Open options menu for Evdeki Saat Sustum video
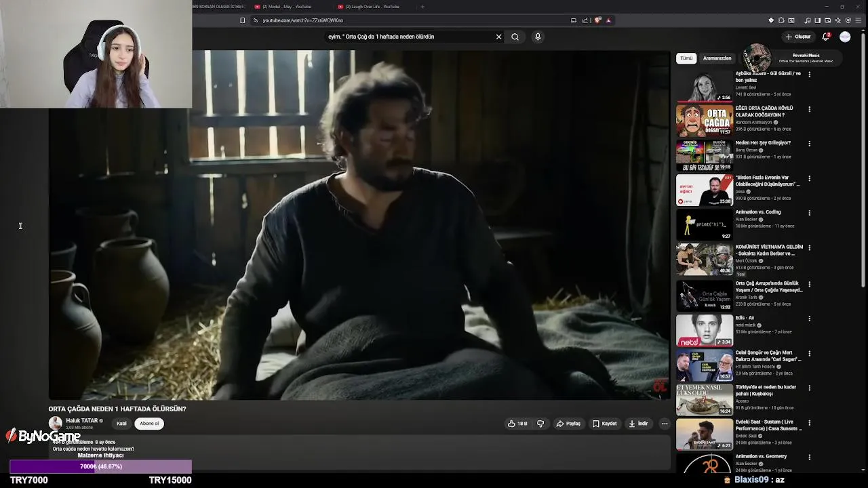Viewport: 868px width, 488px height. pos(809,423)
